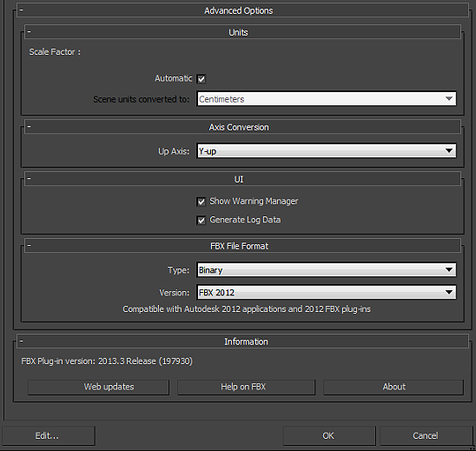
Task: Click the About button
Action: [393, 387]
